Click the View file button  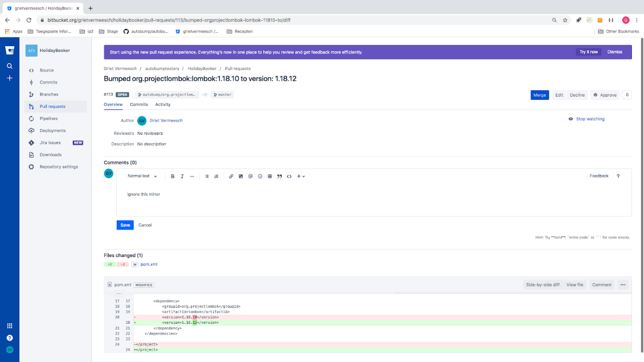[575, 285]
